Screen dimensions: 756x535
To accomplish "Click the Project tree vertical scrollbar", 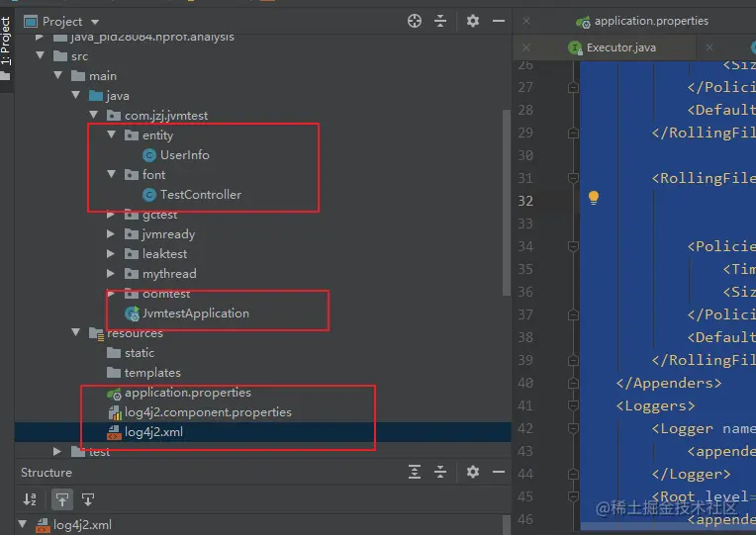I will (x=507, y=203).
